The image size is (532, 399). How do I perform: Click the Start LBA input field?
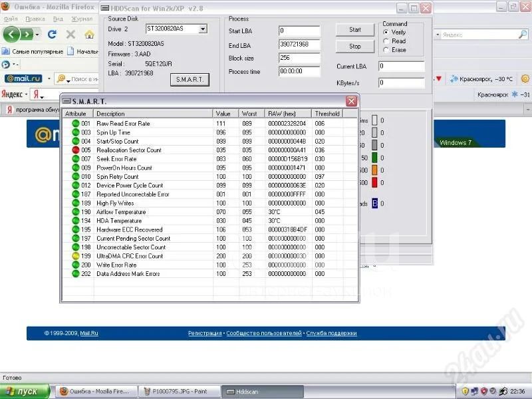tap(299, 31)
